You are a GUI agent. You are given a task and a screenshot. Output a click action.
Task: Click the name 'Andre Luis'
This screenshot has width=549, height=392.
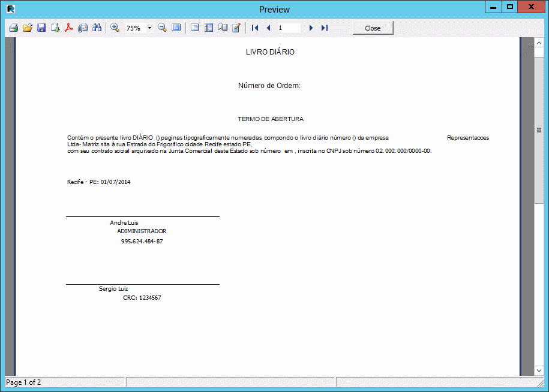click(x=124, y=223)
